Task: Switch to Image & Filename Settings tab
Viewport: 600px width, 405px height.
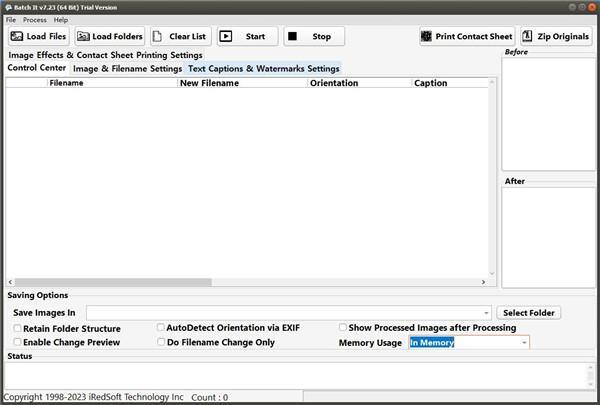Action: 127,69
